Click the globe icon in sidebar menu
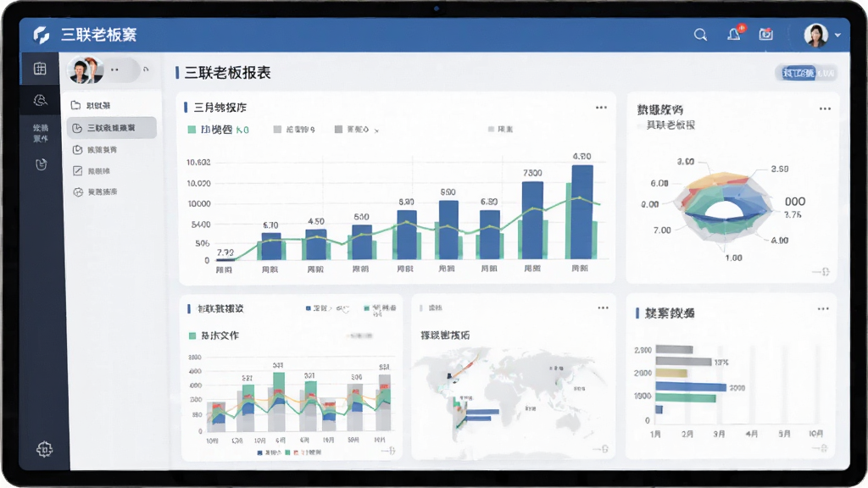The height and width of the screenshot is (488, 868). pyautogui.click(x=78, y=192)
